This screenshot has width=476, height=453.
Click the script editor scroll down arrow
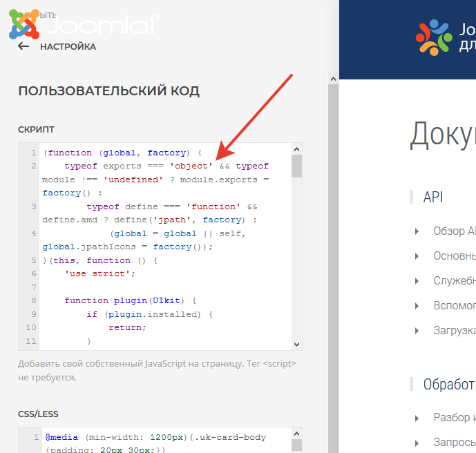(x=296, y=345)
